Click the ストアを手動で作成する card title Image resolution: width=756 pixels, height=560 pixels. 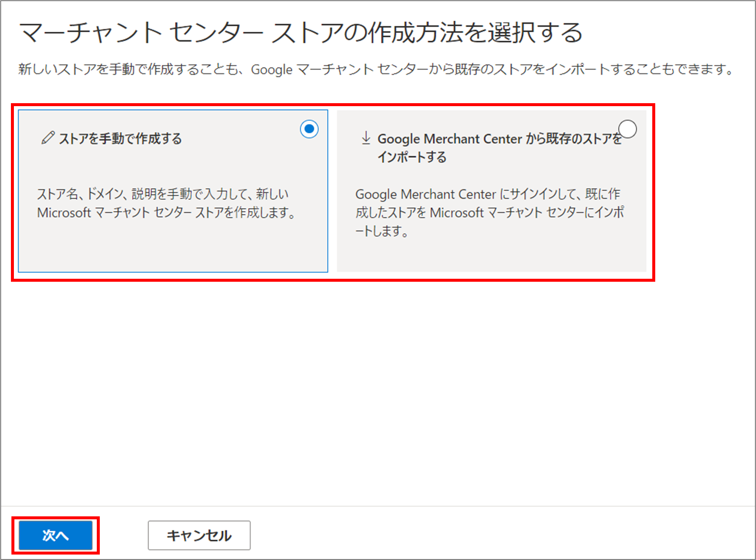click(x=120, y=138)
